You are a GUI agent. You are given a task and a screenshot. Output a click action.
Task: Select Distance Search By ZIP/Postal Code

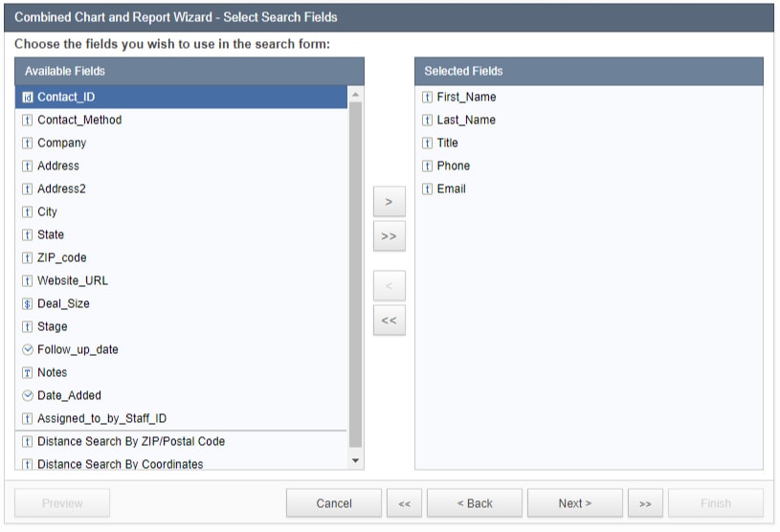pos(131,442)
